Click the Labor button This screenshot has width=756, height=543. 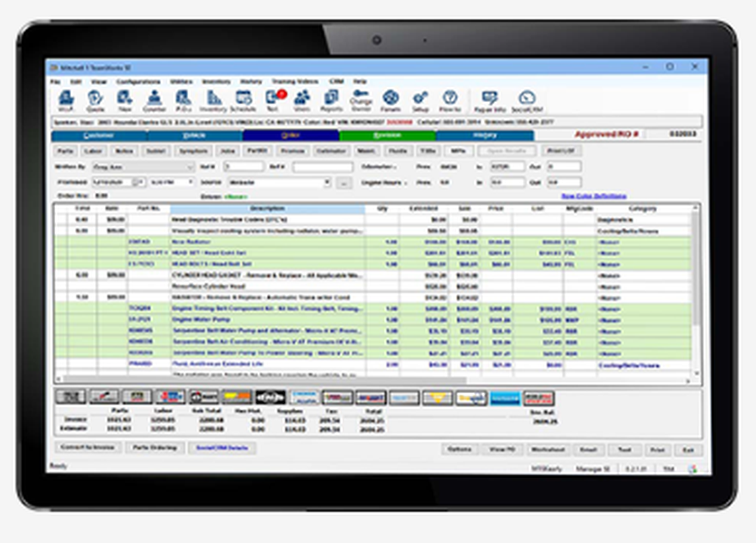92,151
